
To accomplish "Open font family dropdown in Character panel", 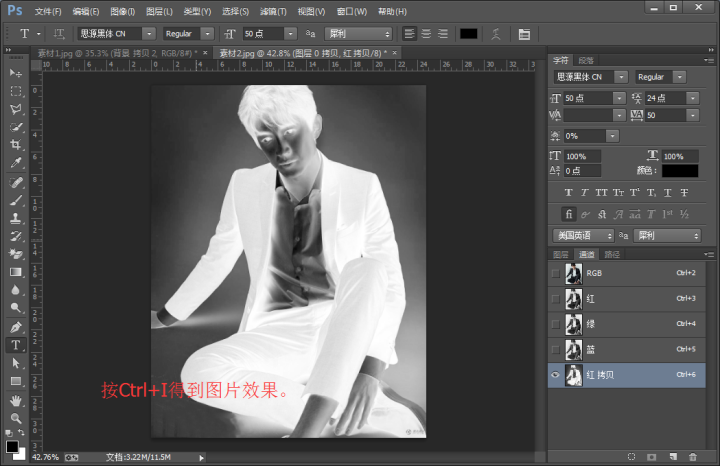I will pos(621,77).
